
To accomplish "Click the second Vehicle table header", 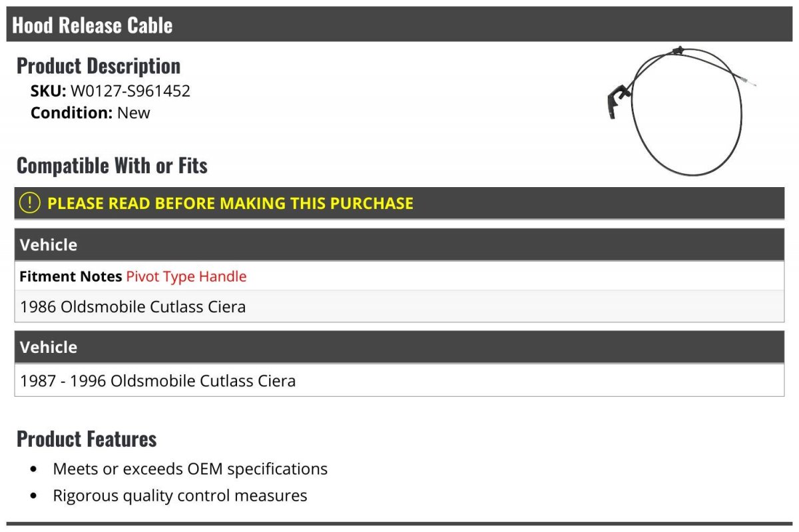I will point(400,347).
